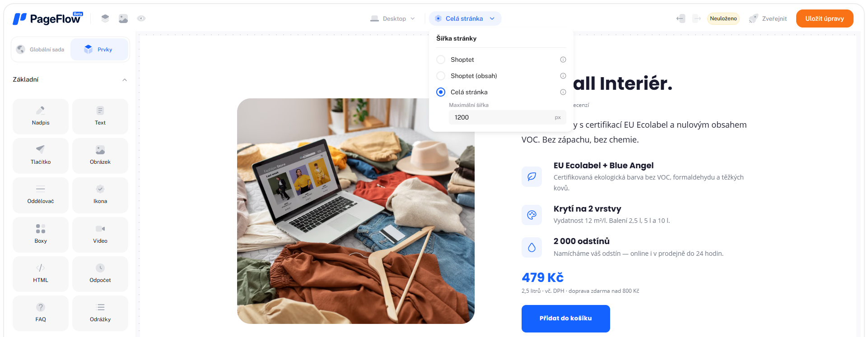The image size is (868, 337).
Task: Insert the Odpočet countdown element
Action: coord(100,274)
